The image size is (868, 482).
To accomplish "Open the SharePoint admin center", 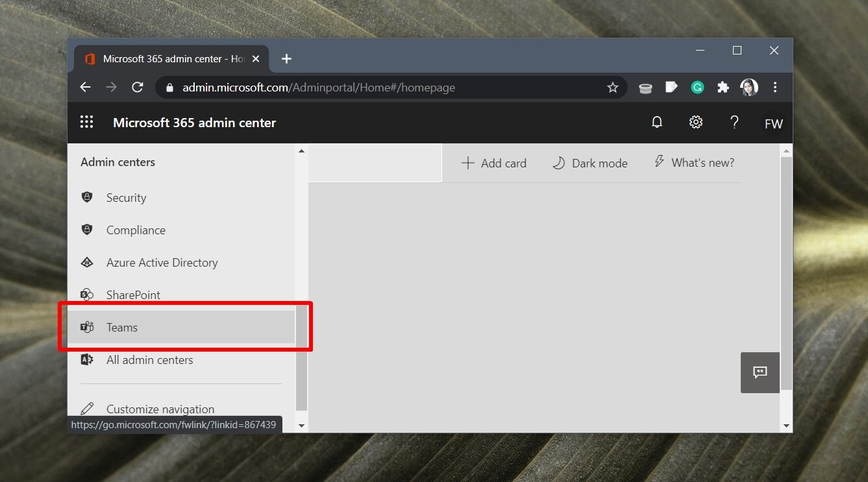I will pos(133,295).
